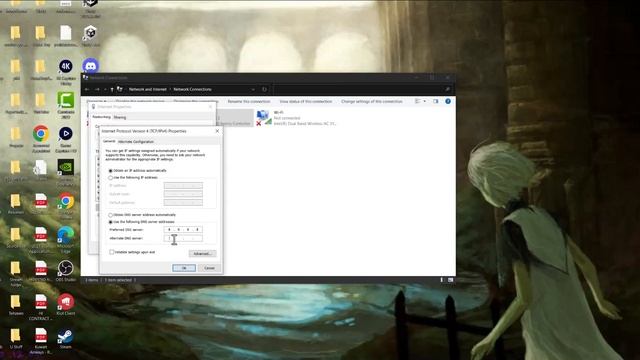Image resolution: width=640 pixels, height=360 pixels.
Task: Open view options dropdown arrow
Action: point(424,101)
